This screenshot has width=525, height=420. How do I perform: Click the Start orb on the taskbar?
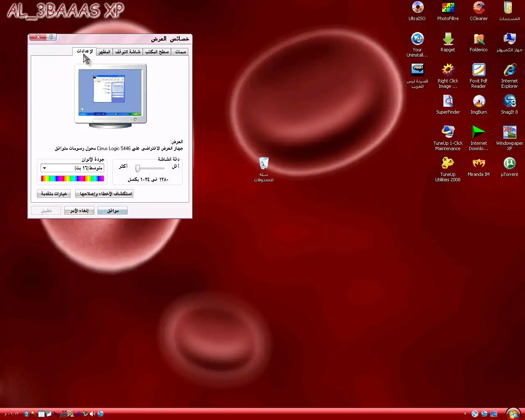(513, 414)
